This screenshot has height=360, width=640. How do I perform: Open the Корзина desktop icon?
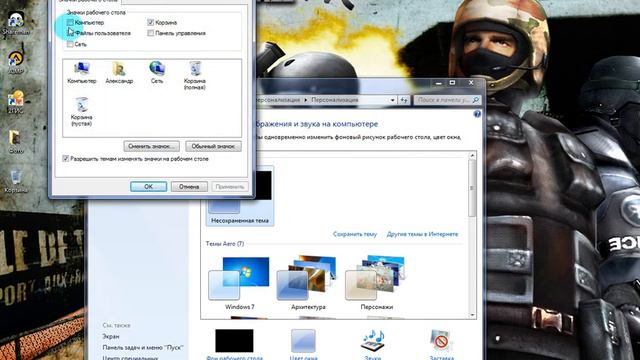click(16, 182)
